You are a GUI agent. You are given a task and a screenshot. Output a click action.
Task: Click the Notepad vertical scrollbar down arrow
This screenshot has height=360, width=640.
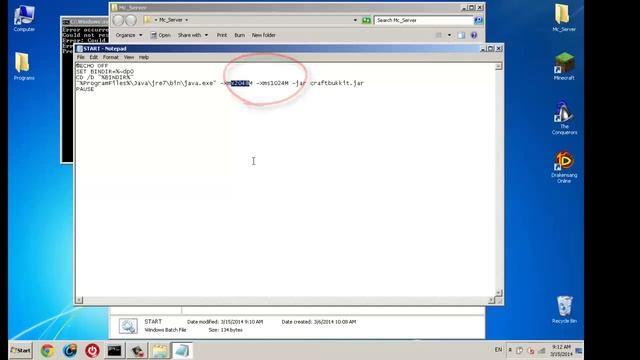coord(498,293)
